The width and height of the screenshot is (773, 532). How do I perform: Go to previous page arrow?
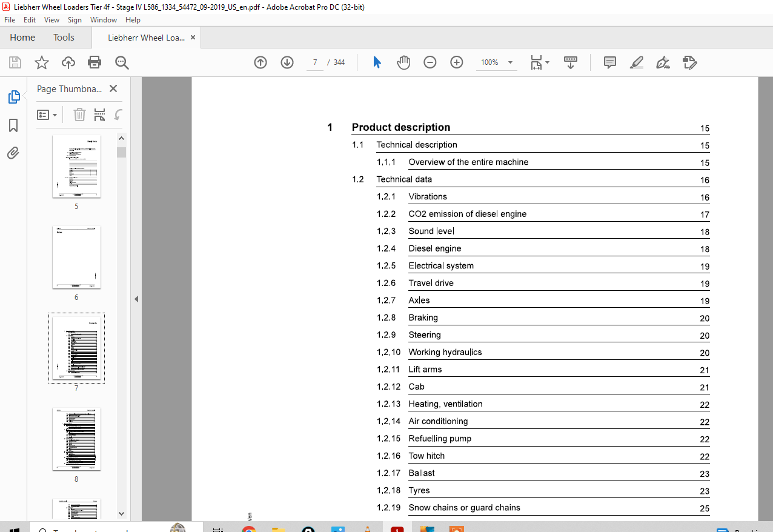tap(260, 62)
